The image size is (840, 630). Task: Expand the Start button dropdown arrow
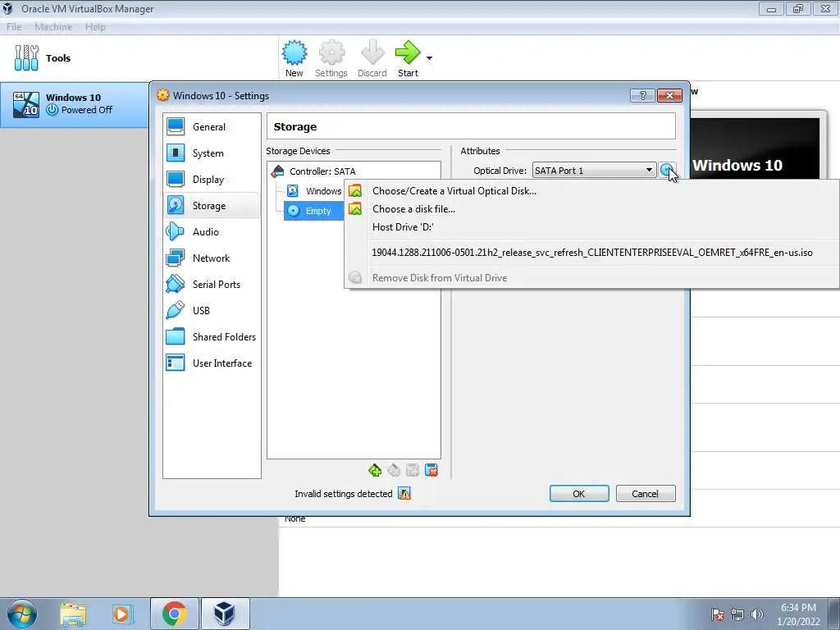(429, 58)
